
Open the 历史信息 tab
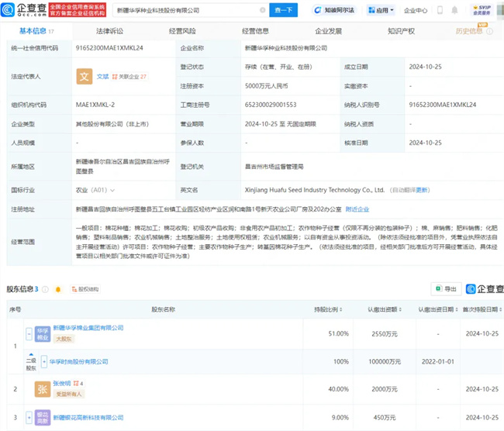(469, 31)
